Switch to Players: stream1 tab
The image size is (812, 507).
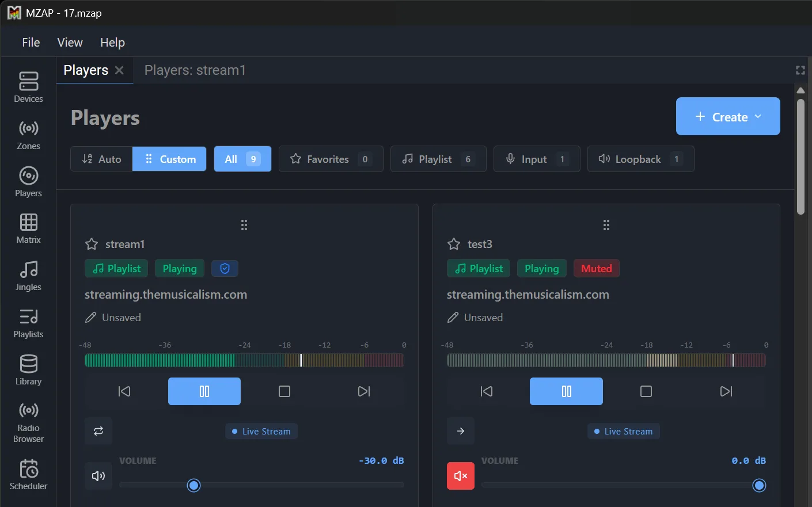coord(195,70)
